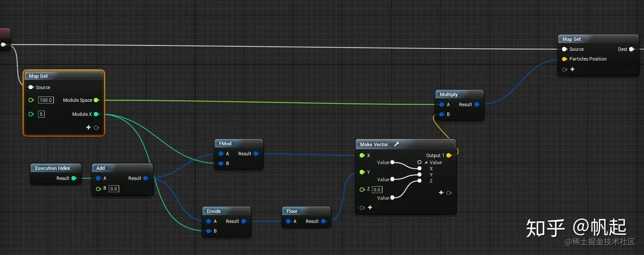Image resolution: width=644 pixels, height=255 pixels.
Task: Click input pin B of Divide
Action: click(x=209, y=231)
